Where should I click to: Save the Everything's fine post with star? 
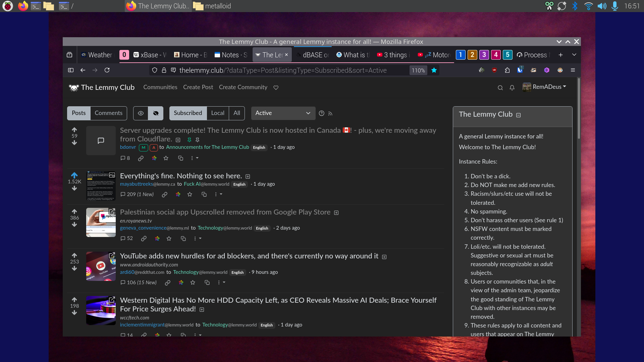[190, 194]
